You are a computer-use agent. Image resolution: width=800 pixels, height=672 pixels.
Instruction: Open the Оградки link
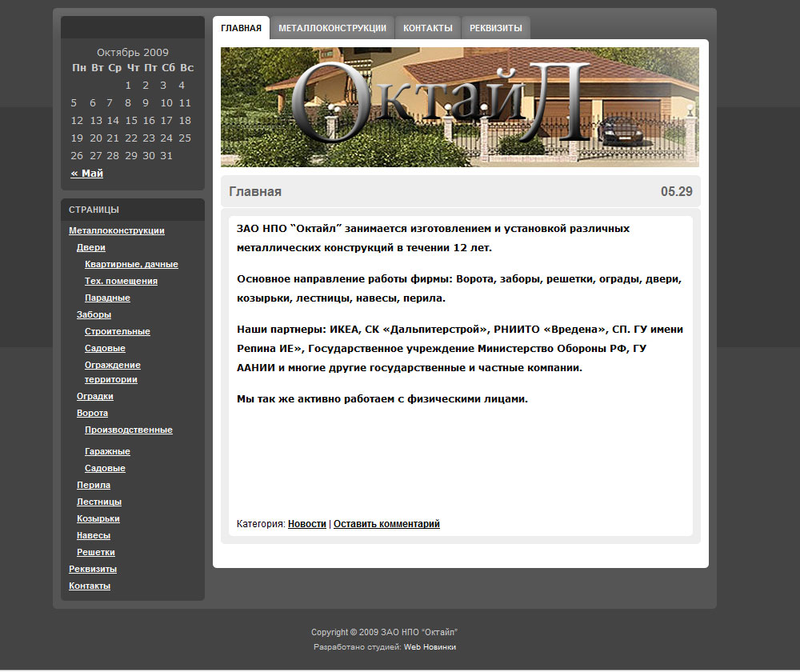coord(95,397)
